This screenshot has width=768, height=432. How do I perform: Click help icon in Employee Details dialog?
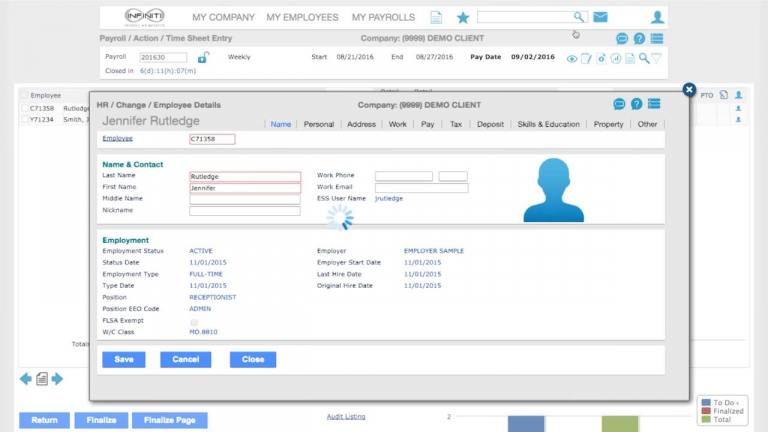point(636,104)
